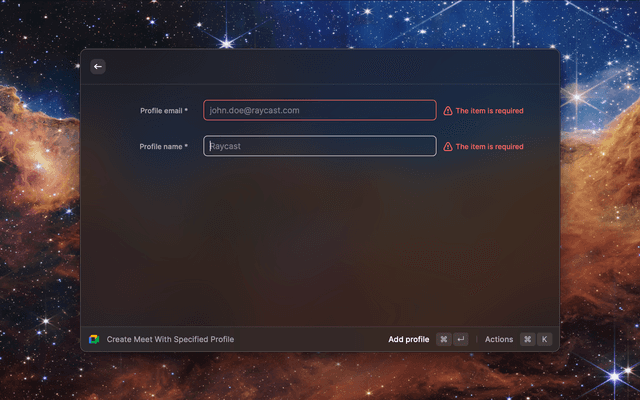Click Create Meet With Specified Profile title
This screenshot has width=640, height=400.
170,339
